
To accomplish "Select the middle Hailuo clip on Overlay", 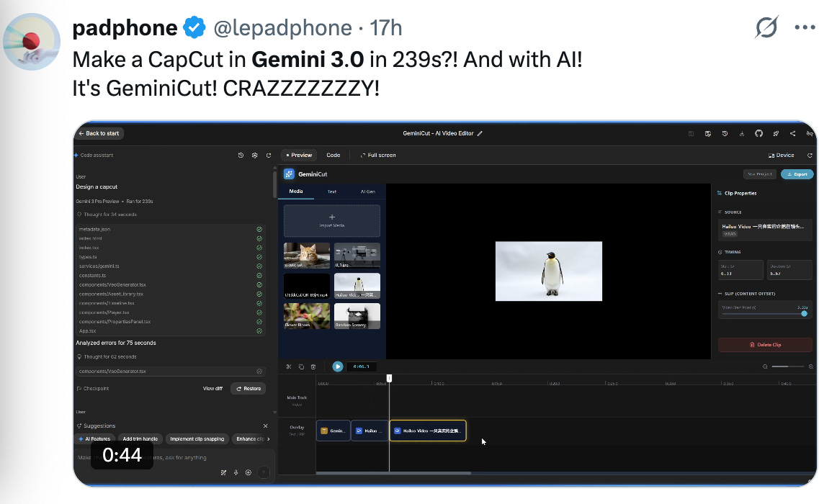I will tap(370, 431).
